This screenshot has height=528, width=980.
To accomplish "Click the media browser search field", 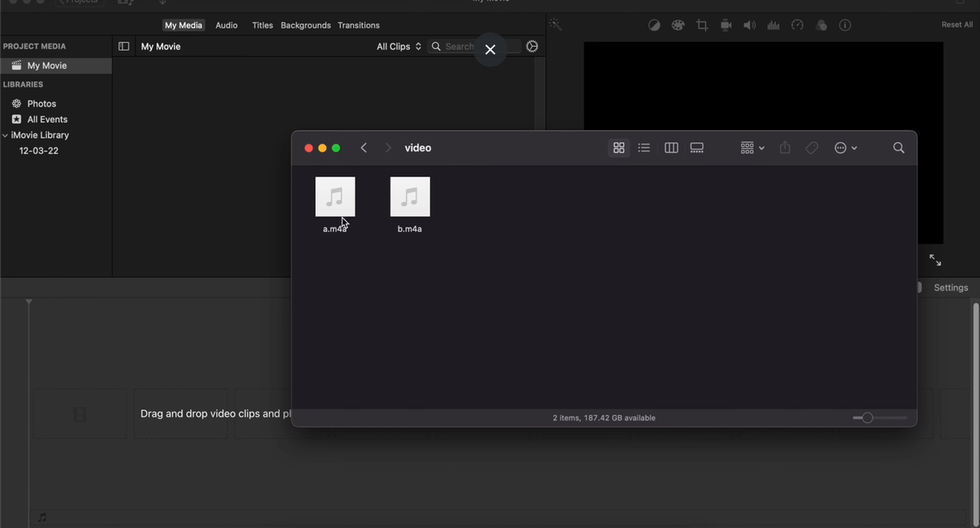I will click(x=475, y=47).
